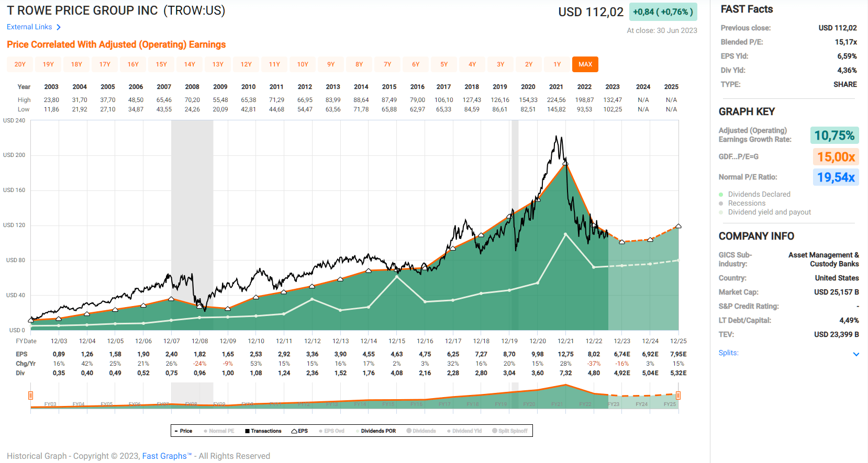Click EPS value 12,75 for 12/21
Image resolution: width=868 pixels, height=463 pixels.
pyautogui.click(x=565, y=354)
